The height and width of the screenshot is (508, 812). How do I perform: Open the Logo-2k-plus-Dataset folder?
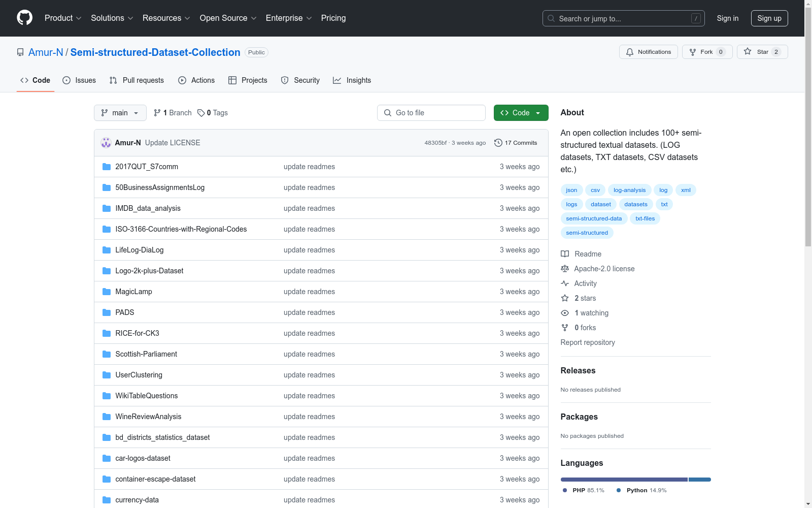pyautogui.click(x=149, y=271)
